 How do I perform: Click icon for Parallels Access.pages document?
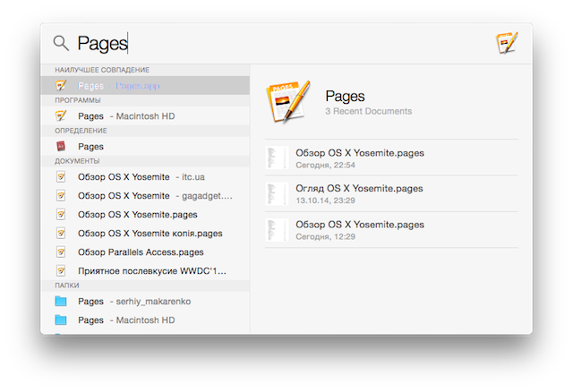click(x=61, y=252)
